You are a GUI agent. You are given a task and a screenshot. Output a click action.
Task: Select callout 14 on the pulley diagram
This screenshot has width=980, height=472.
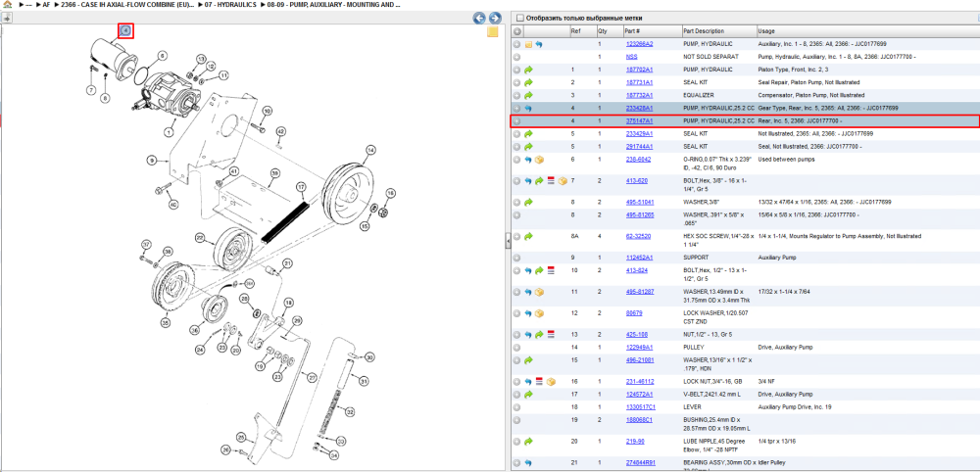370,150
